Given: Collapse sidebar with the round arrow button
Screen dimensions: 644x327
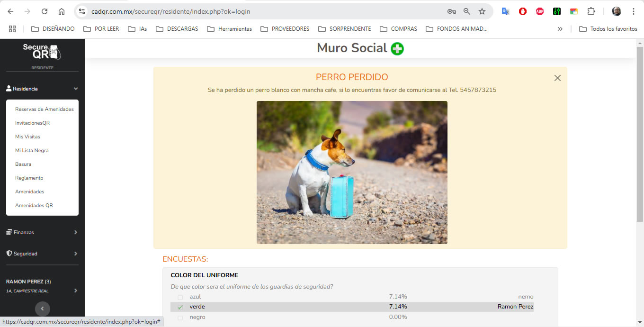Looking at the screenshot, I should pos(42,309).
